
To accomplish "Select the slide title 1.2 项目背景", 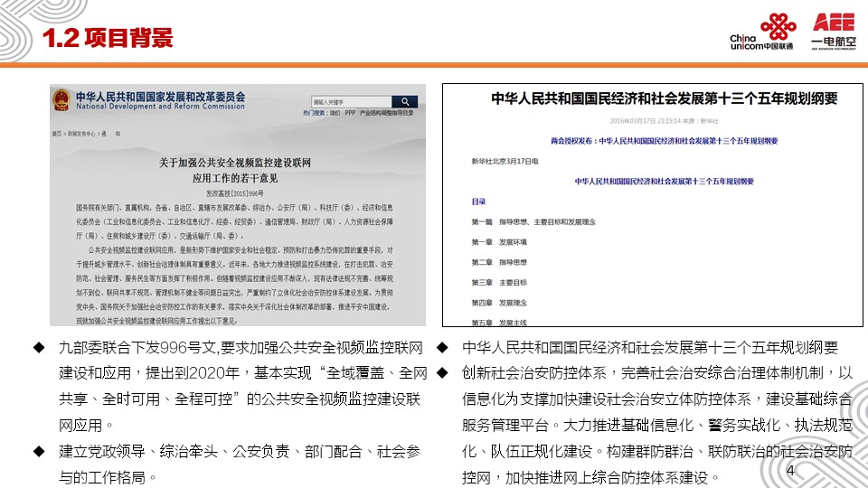I will click(x=108, y=38).
